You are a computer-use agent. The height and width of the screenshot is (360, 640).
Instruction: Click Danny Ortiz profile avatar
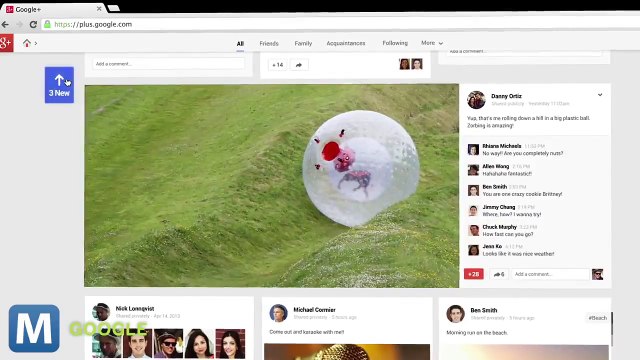[x=476, y=100]
